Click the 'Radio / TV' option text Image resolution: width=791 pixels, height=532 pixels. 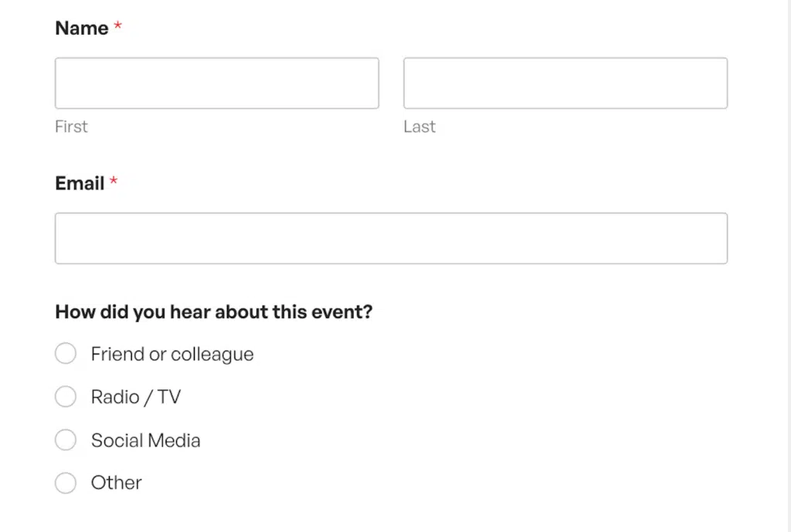[136, 398]
